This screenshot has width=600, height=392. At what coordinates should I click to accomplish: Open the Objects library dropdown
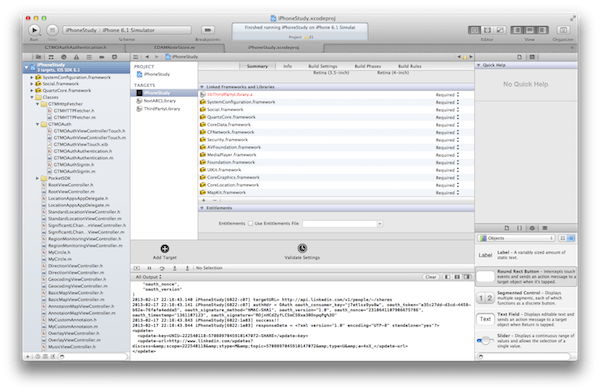click(516, 238)
